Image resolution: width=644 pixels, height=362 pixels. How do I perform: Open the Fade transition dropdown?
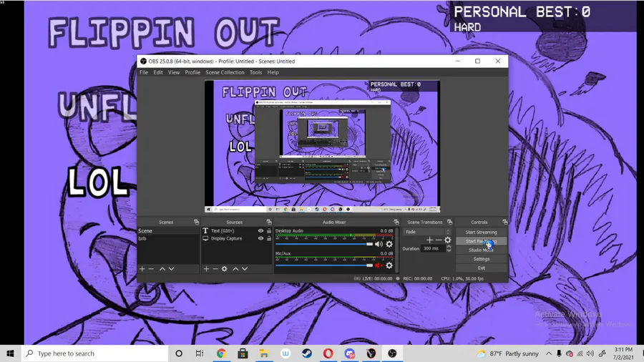coord(426,232)
